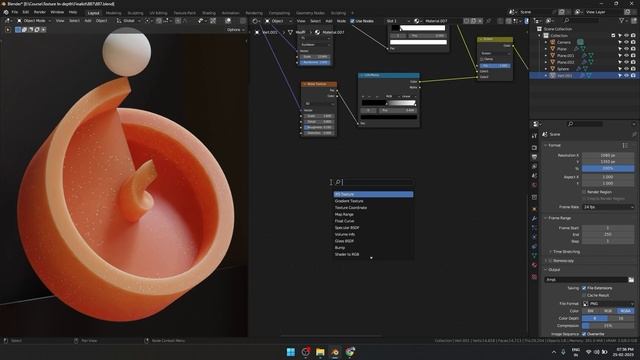Enable the Cache Result checkbox

click(x=584, y=295)
